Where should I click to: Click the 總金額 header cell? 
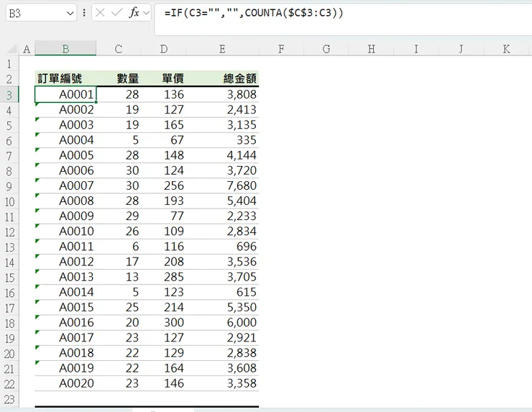(223, 78)
